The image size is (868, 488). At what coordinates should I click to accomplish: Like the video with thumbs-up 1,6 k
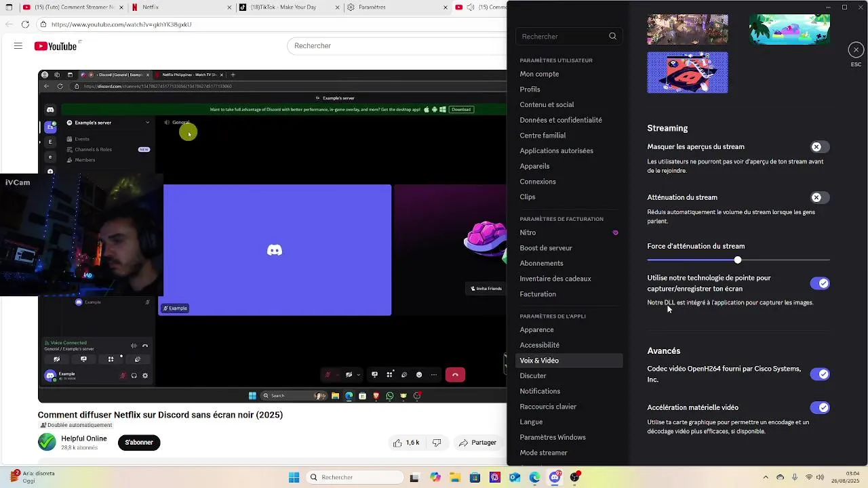coord(406,443)
